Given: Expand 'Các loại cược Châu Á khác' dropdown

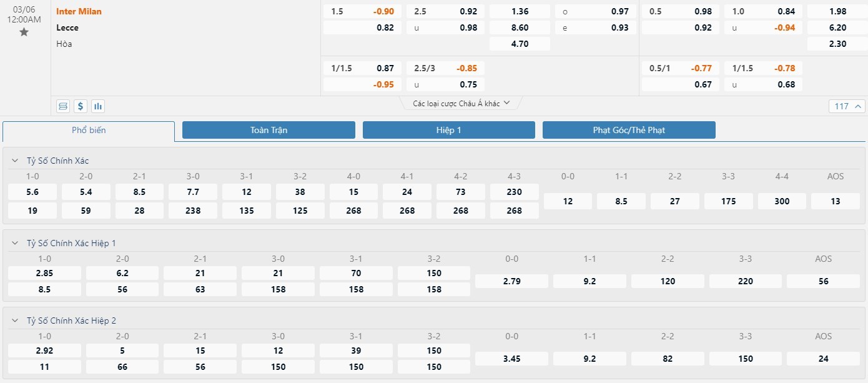Looking at the screenshot, I should (461, 103).
